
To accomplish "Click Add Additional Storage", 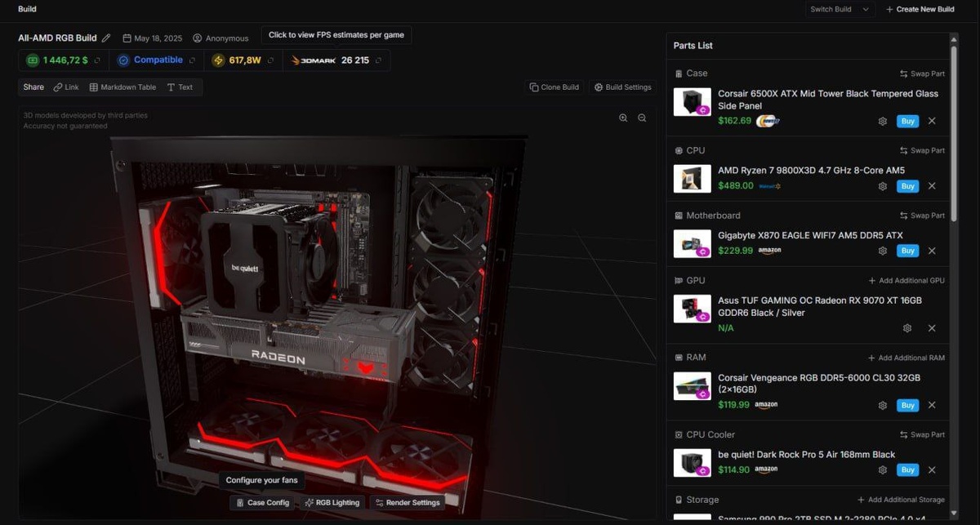I will [x=901, y=500].
